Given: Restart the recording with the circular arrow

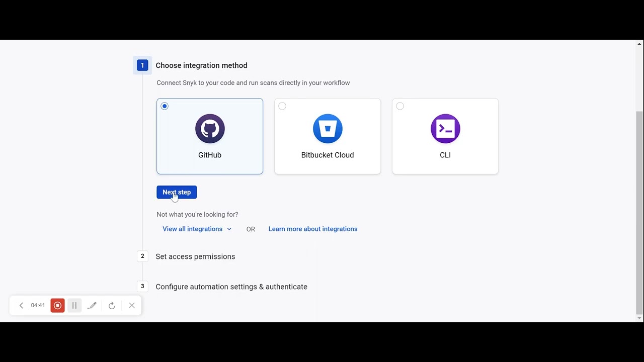Looking at the screenshot, I should 112,305.
